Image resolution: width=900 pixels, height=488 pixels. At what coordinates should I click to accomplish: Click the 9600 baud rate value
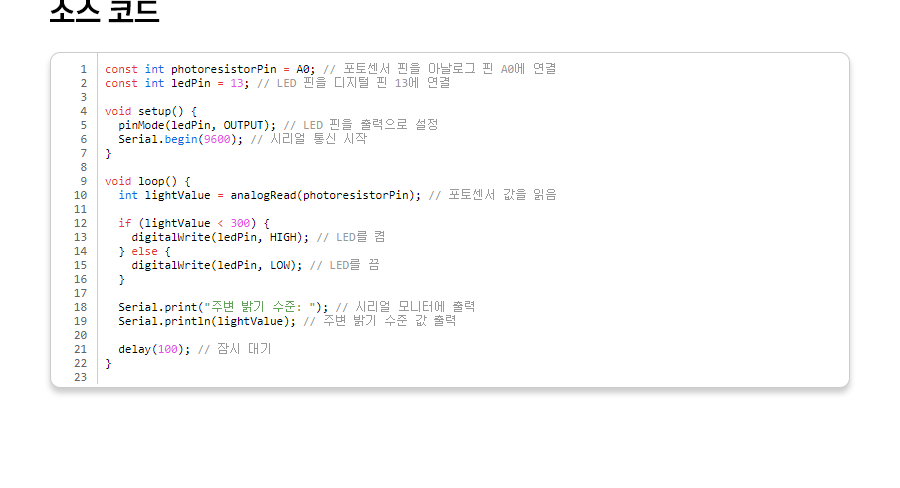pos(216,139)
